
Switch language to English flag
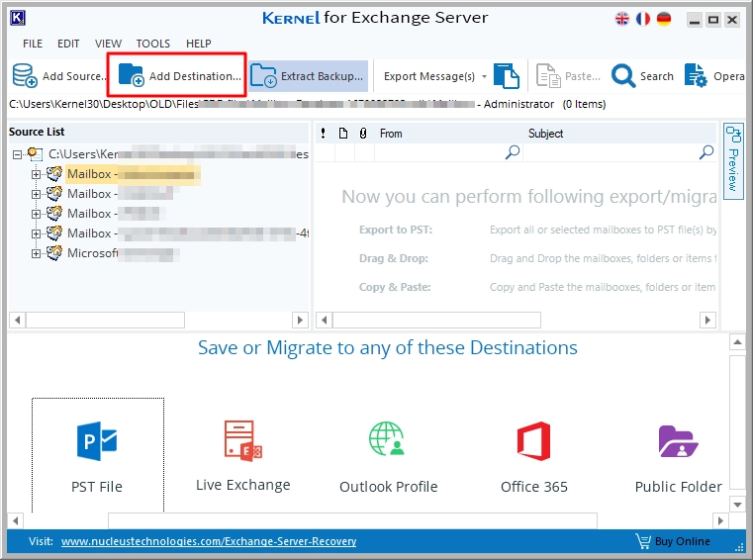622,19
